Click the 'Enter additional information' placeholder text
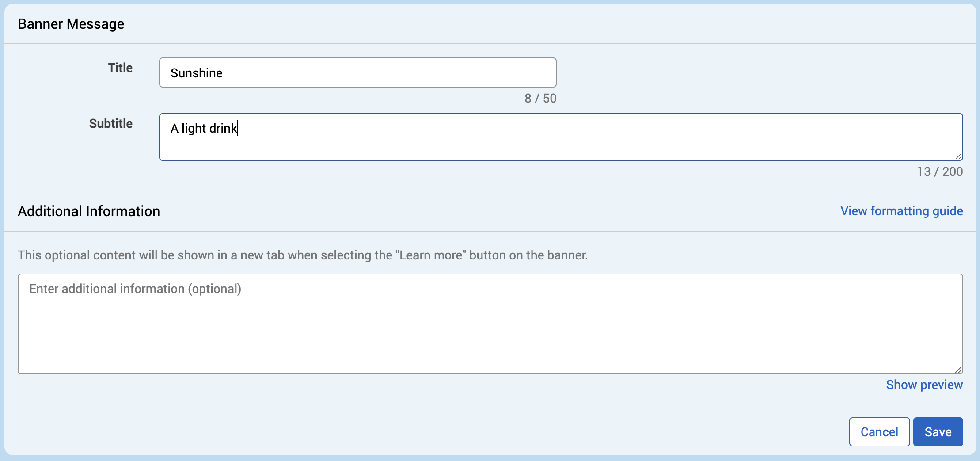Image resolution: width=980 pixels, height=461 pixels. (135, 289)
